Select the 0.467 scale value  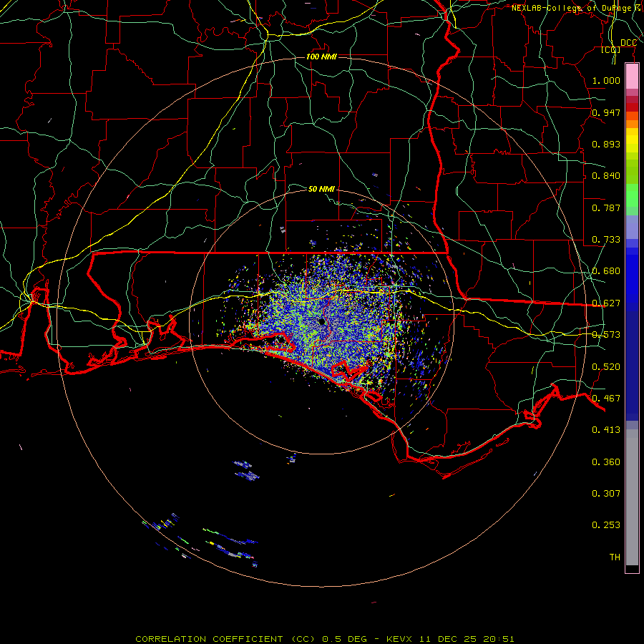[x=606, y=399]
